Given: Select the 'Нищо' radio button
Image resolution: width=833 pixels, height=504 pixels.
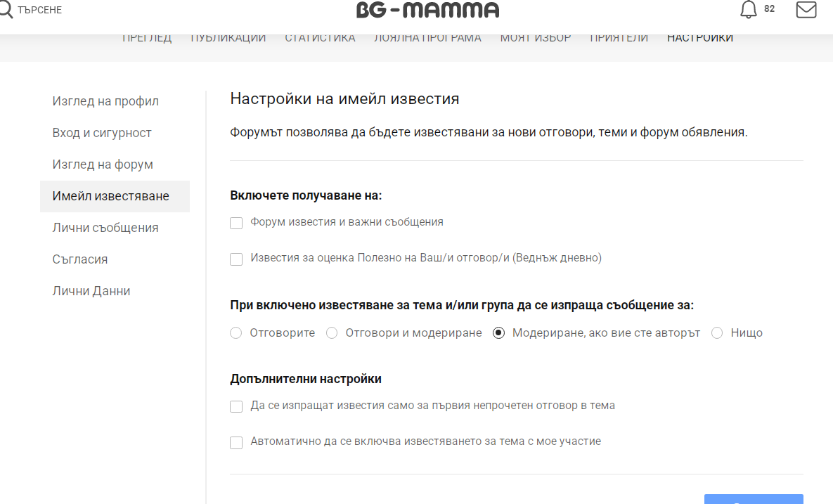Looking at the screenshot, I should coord(717,333).
